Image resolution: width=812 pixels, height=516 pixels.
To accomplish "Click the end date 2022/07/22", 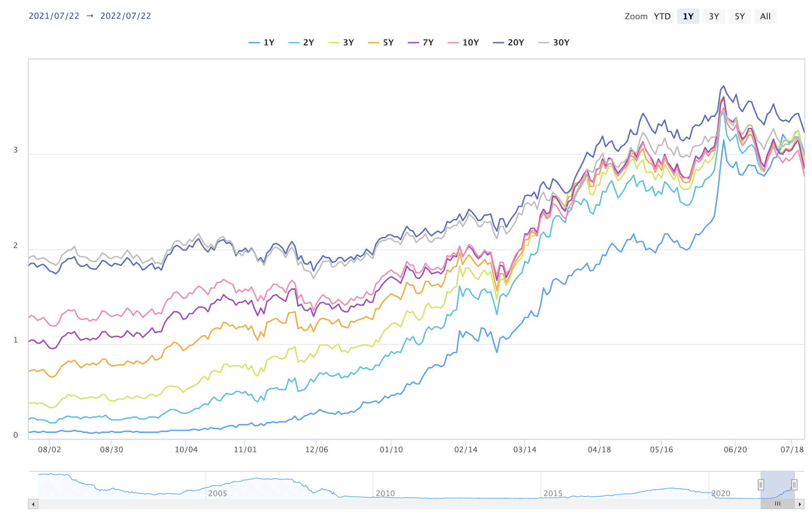I will (x=126, y=16).
